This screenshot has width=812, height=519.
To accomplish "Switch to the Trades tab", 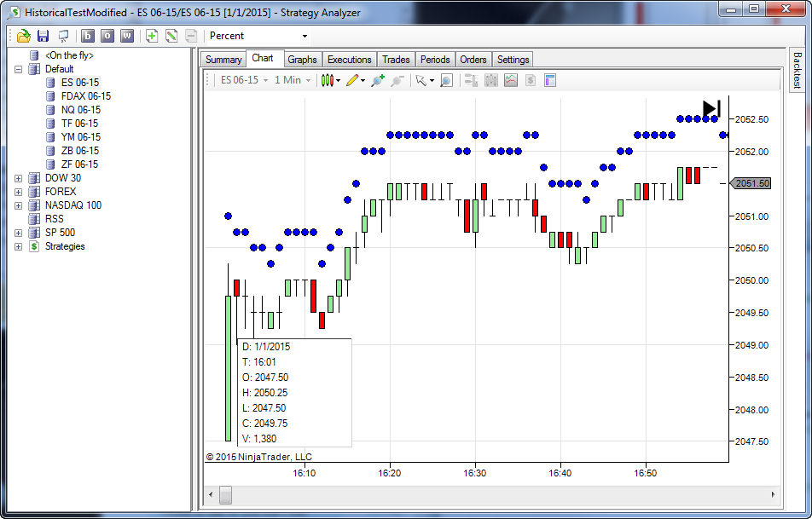I will point(396,60).
